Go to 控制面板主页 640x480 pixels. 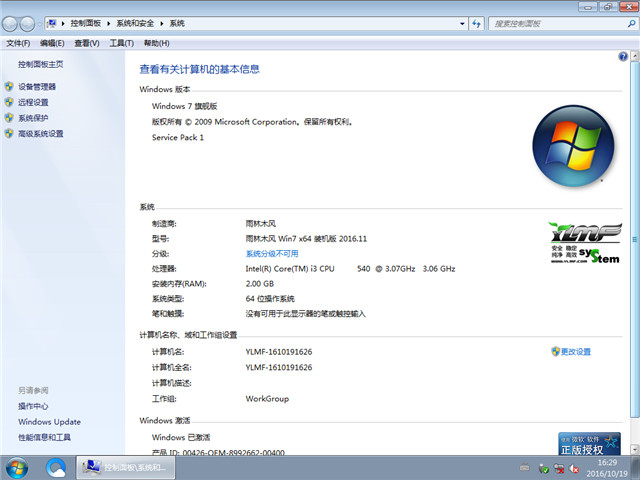[x=40, y=64]
